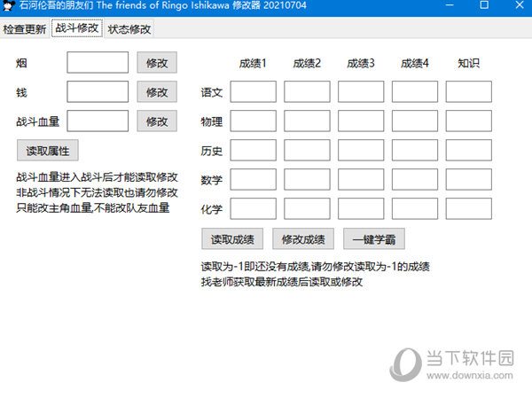
Task: Click the 历史 row label
Action: (x=212, y=151)
